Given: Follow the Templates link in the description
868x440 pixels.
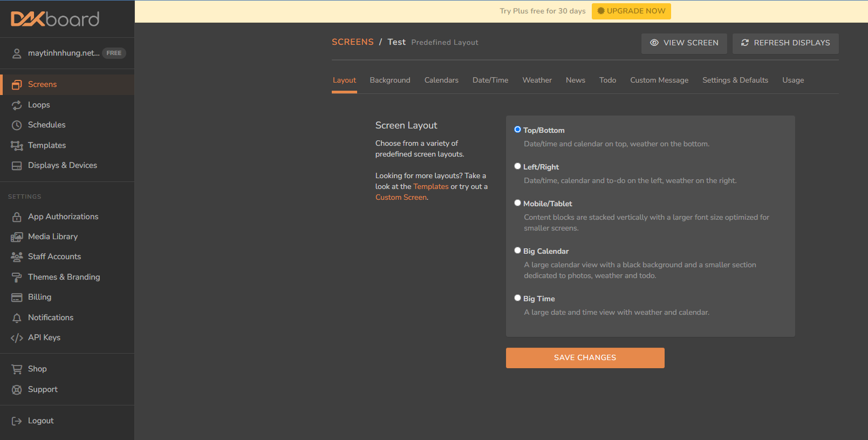Looking at the screenshot, I should (431, 186).
